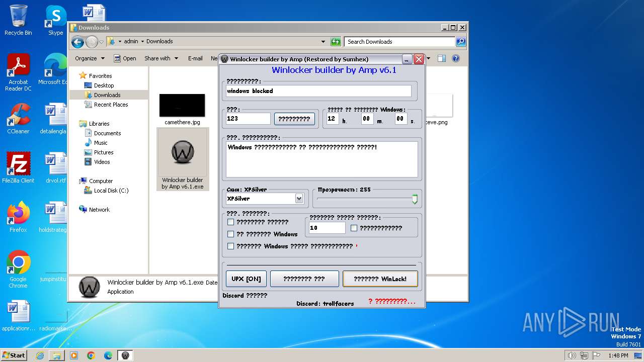Open File Explorer from the taskbar
Viewport: 644px width, 362px height.
[x=57, y=355]
